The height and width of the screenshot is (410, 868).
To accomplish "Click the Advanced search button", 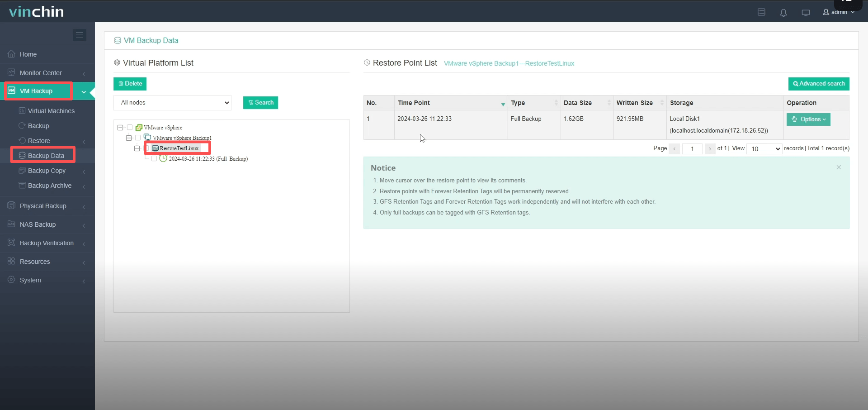I will [x=819, y=84].
